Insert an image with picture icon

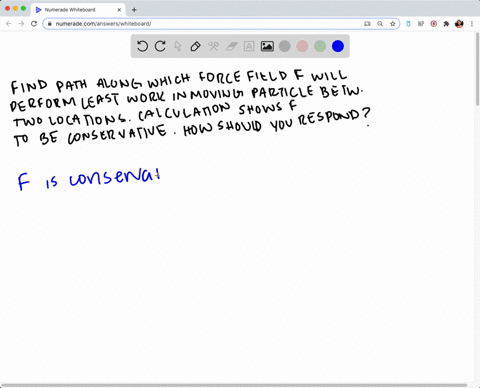267,46
